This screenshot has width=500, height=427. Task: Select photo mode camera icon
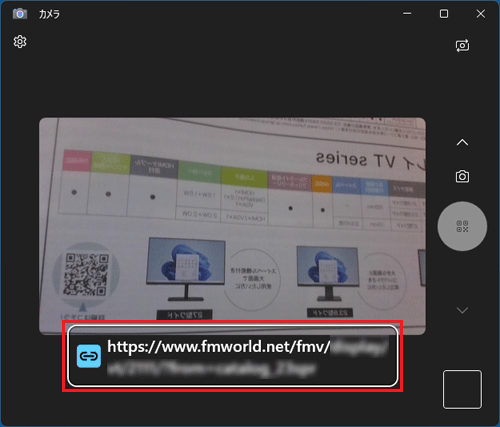tap(462, 176)
